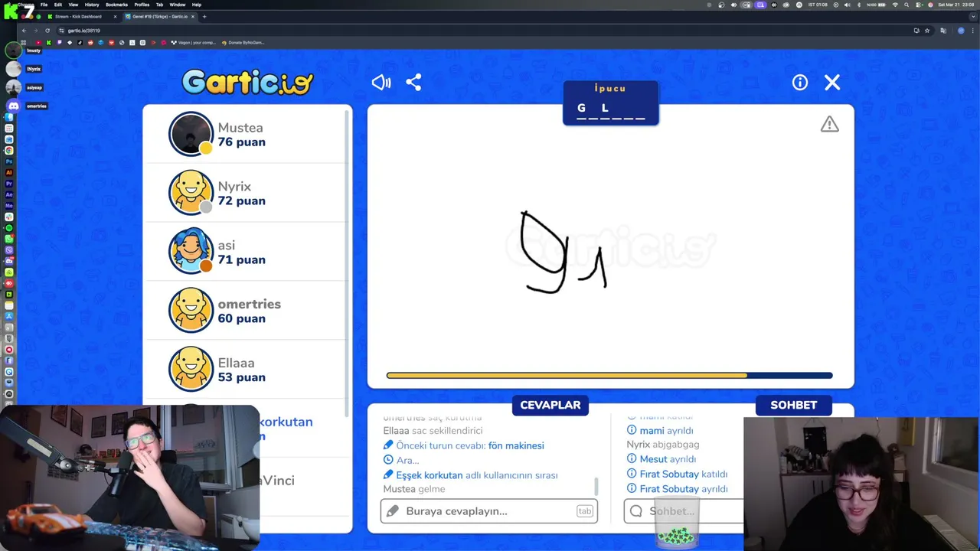The image size is (980, 551).
Task: Focus the Sohbet chat input field
Action: [684, 511]
